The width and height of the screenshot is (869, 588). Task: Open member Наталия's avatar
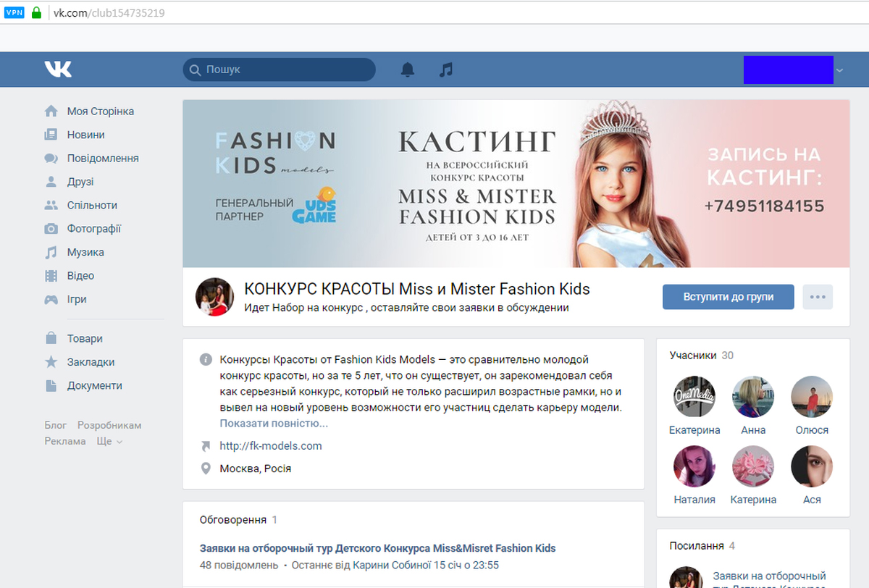click(x=694, y=466)
